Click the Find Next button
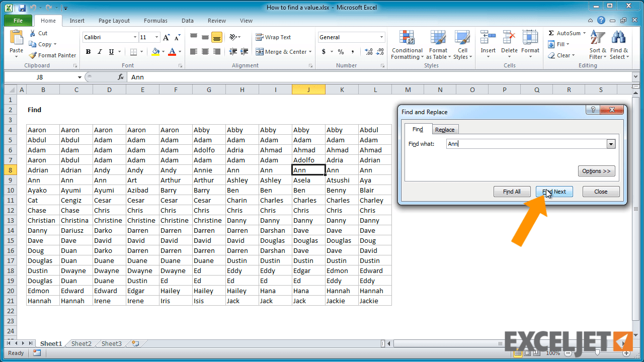This screenshot has height=362, width=644. coord(554,192)
